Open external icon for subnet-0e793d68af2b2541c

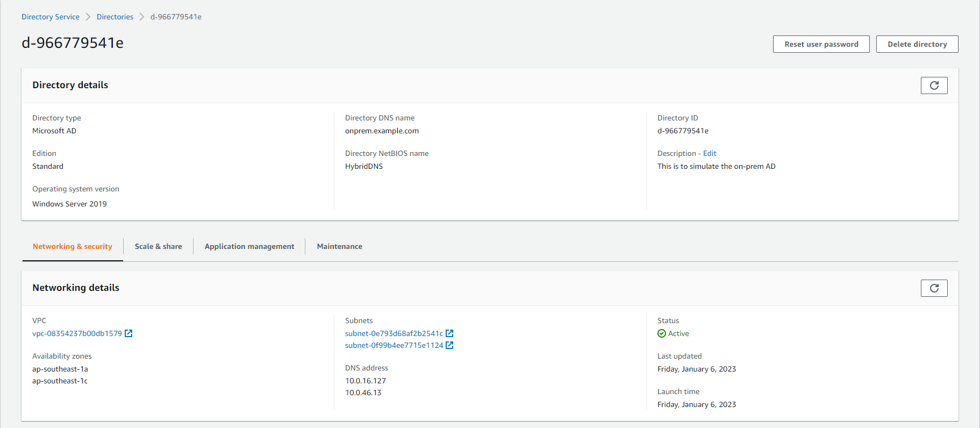[x=449, y=333]
